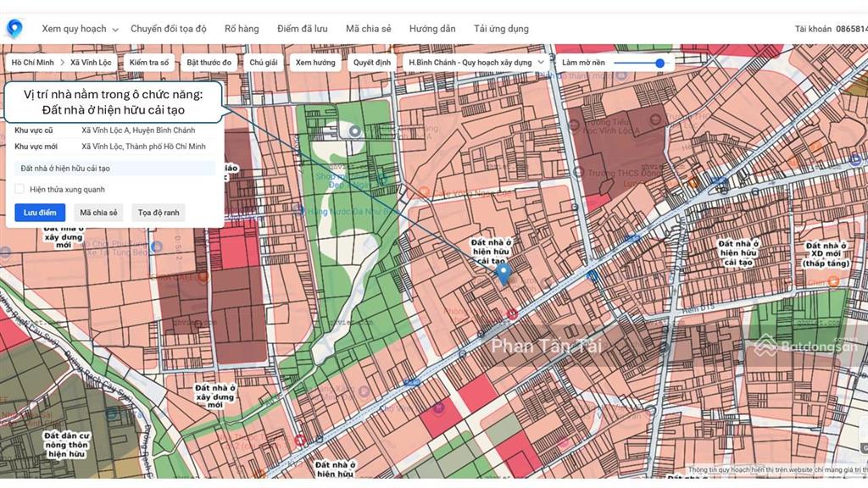The image size is (868, 488).
Task: Click the Đất nhà ở hiện hữu cải tạo field
Action: pyautogui.click(x=115, y=169)
